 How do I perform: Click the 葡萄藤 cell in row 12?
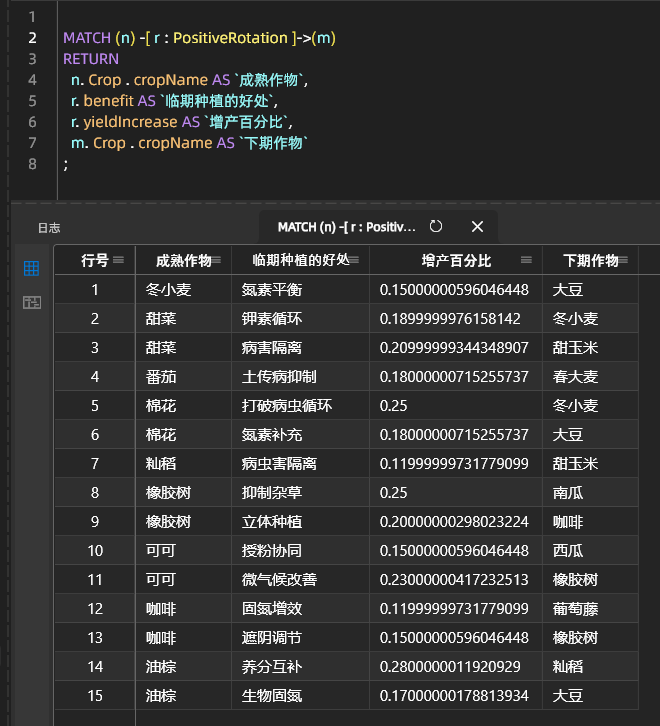tap(575, 609)
